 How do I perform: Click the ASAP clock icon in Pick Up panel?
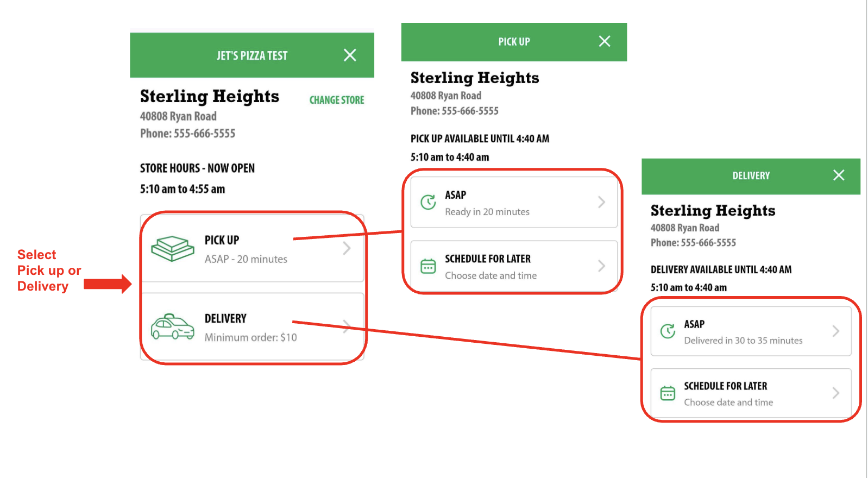pyautogui.click(x=428, y=202)
